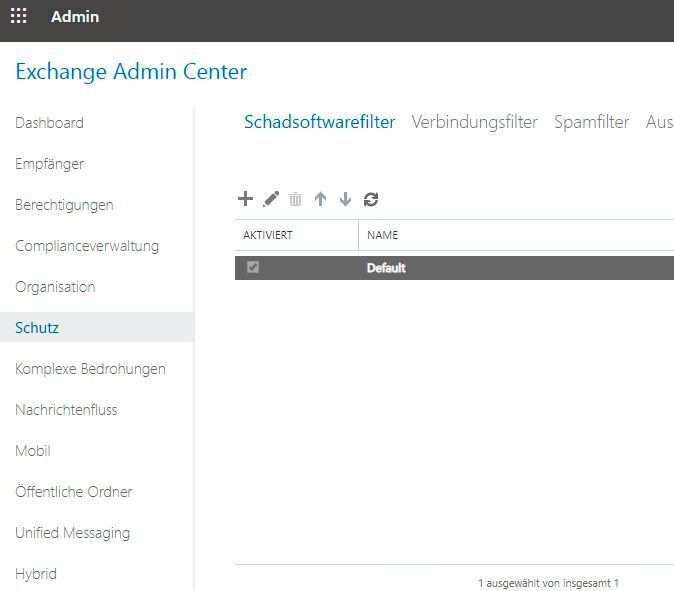Switch to the Spamfilter tab
The width and height of the screenshot is (674, 591).
591,122
